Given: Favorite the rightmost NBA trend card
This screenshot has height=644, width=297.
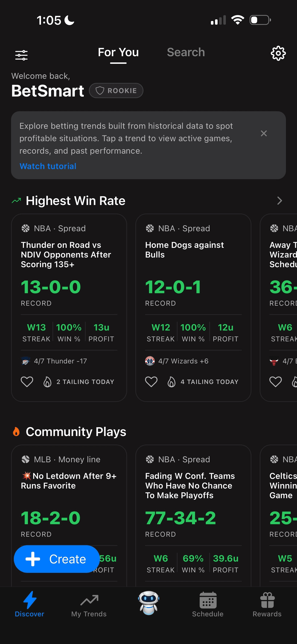Looking at the screenshot, I should pos(276,381).
